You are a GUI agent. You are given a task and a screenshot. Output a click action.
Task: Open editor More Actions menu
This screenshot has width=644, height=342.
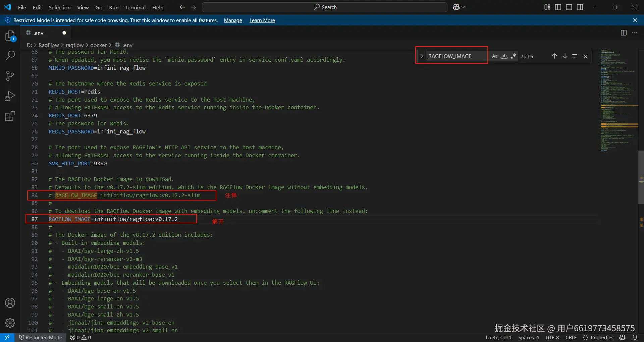[x=634, y=33]
